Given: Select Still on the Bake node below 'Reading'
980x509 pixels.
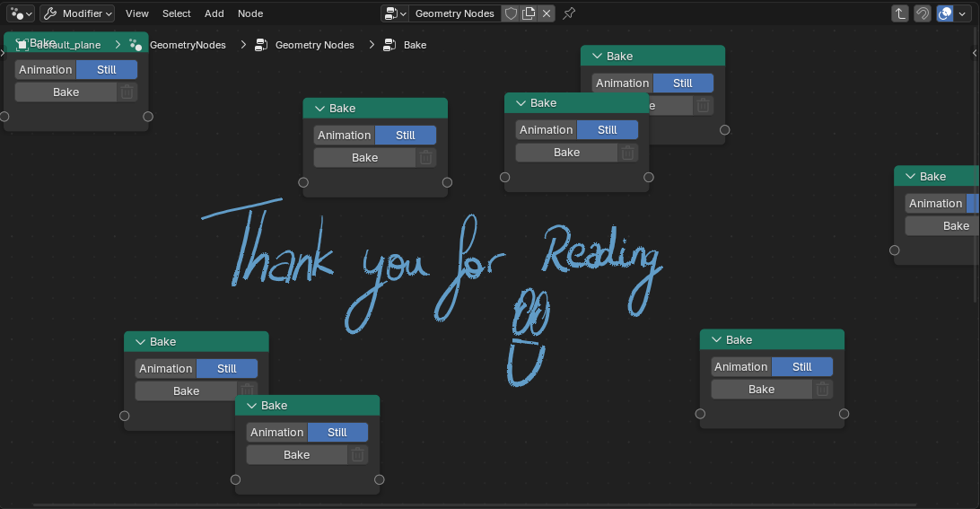Looking at the screenshot, I should click(x=802, y=366).
